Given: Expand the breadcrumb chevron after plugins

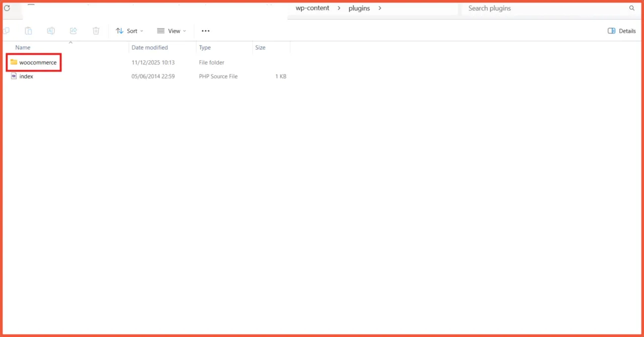Looking at the screenshot, I should [x=380, y=8].
